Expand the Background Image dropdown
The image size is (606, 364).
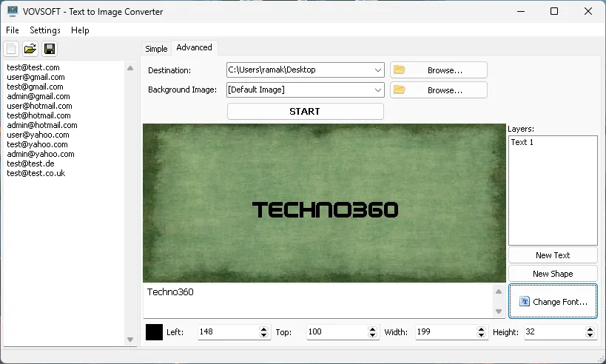pos(378,90)
